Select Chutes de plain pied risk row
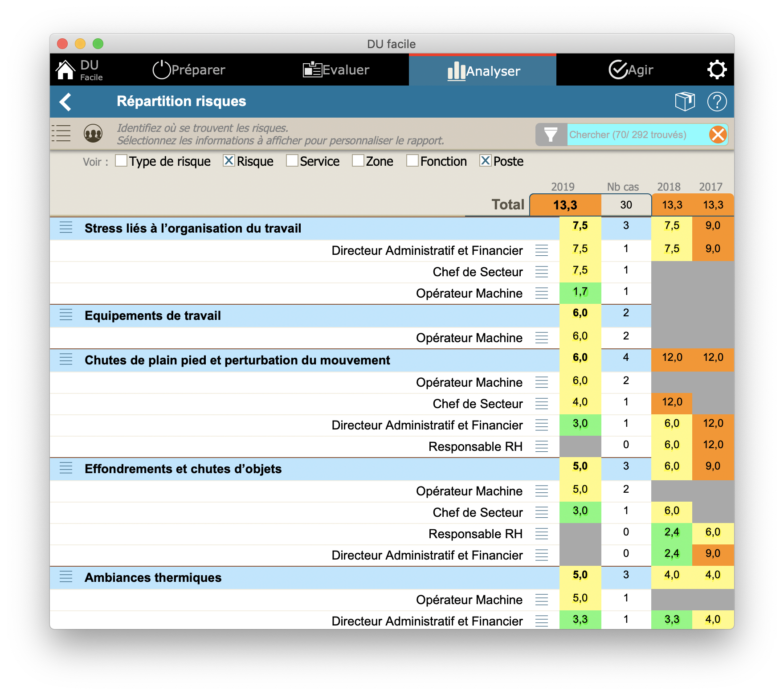Screen dimensions: 784x695 pyautogui.click(x=392, y=360)
